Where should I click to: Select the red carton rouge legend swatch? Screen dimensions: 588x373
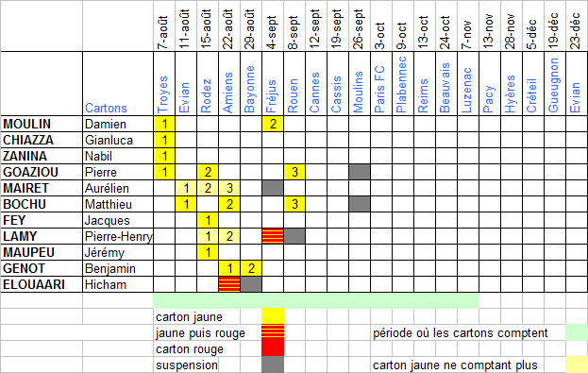pos(273,348)
